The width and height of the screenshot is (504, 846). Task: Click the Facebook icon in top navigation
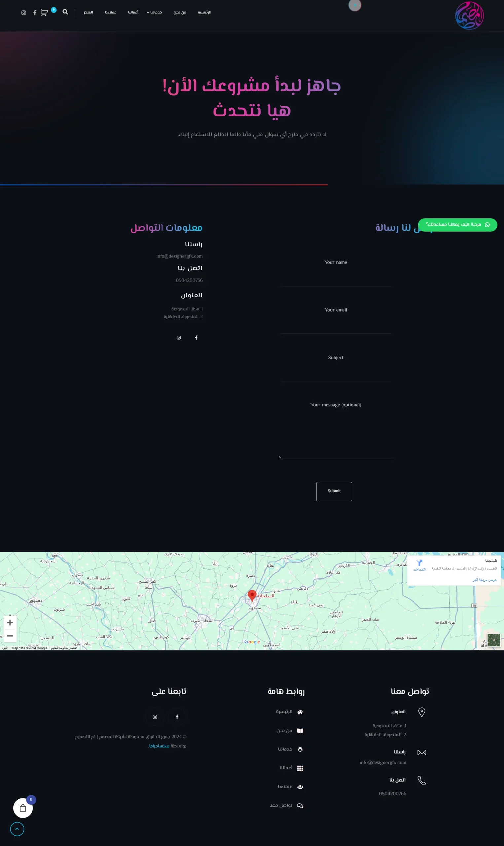click(x=35, y=13)
